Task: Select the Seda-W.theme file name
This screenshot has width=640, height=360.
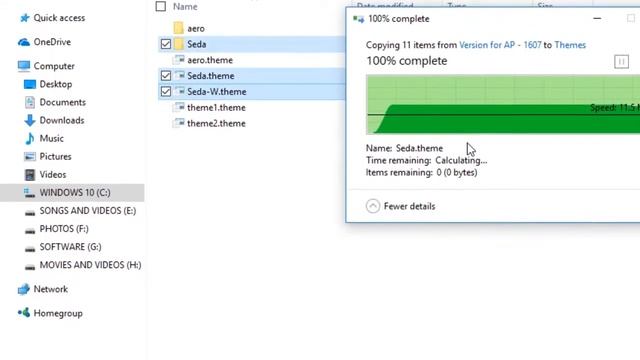Action: tap(217, 92)
